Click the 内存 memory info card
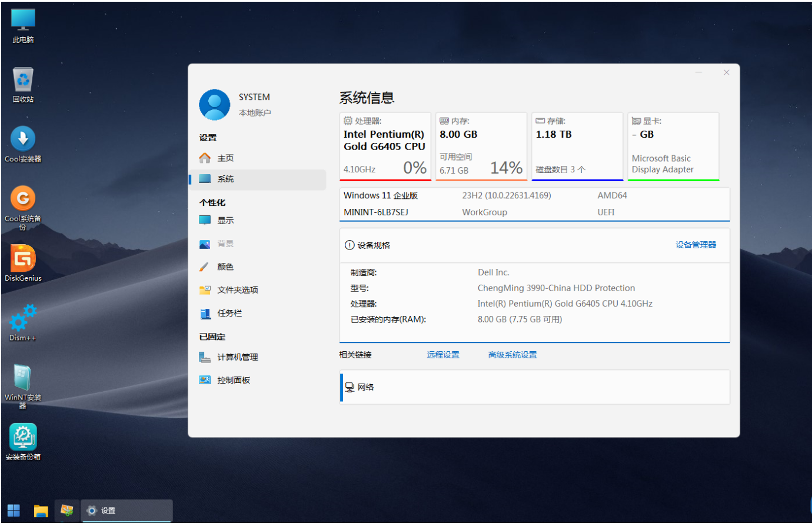812x523 pixels. (x=481, y=146)
